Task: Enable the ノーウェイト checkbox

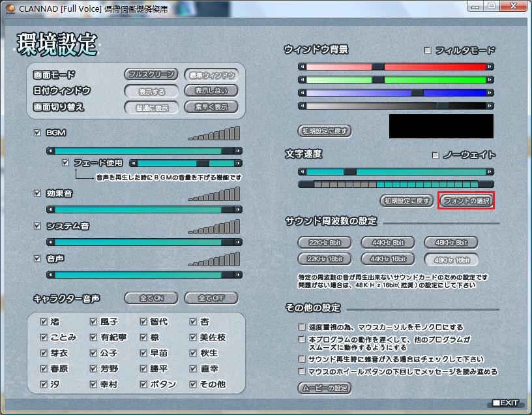Action: [x=436, y=155]
